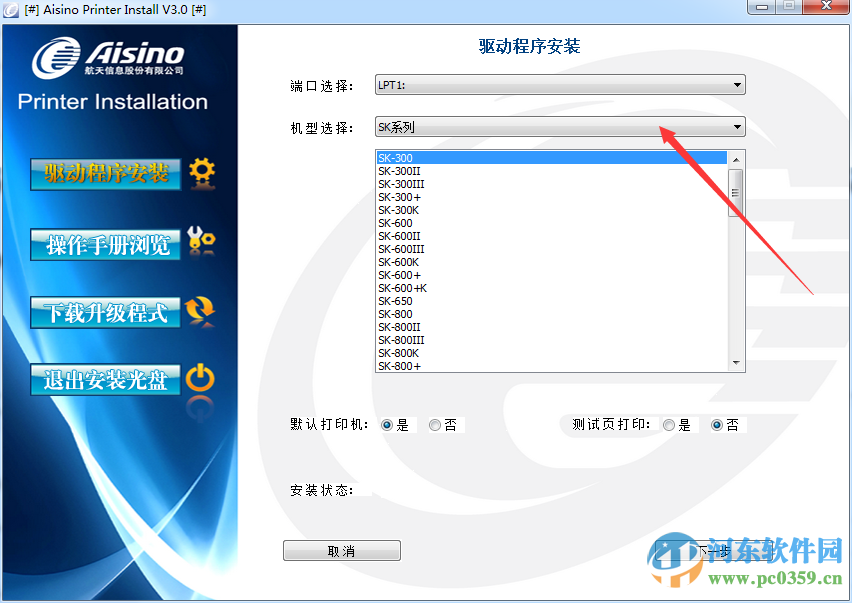Enable 是 for 测试页打印
The image size is (852, 603).
click(x=668, y=424)
